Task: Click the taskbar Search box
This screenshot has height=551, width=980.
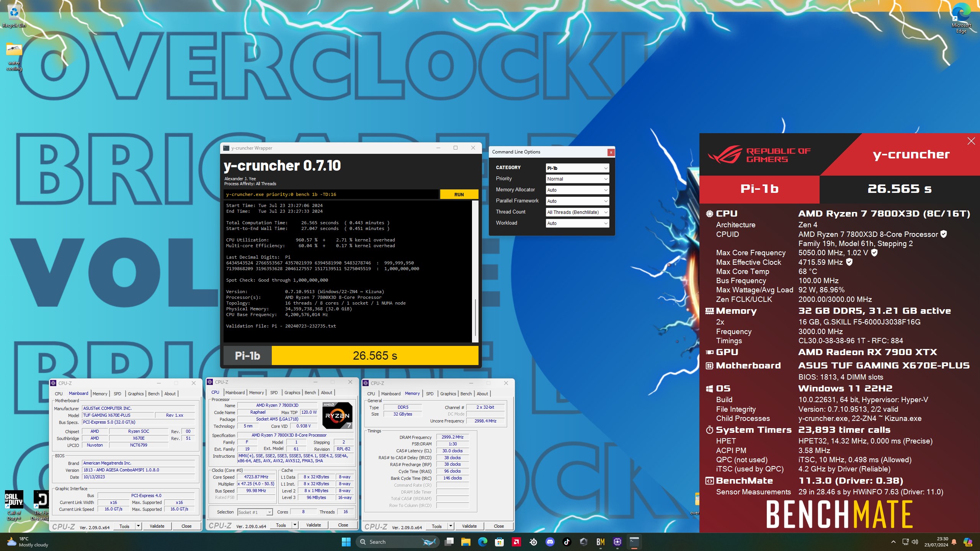Action: [397, 542]
